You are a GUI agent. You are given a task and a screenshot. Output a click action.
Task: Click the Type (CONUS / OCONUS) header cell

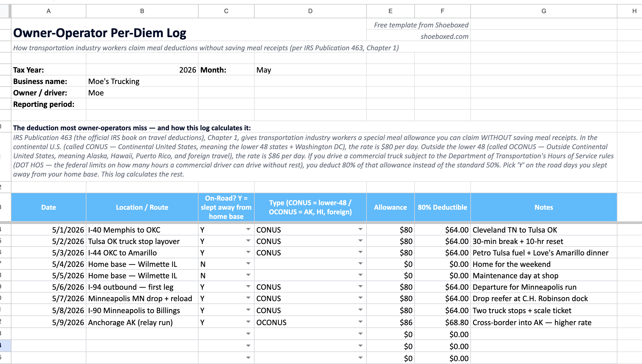310,207
